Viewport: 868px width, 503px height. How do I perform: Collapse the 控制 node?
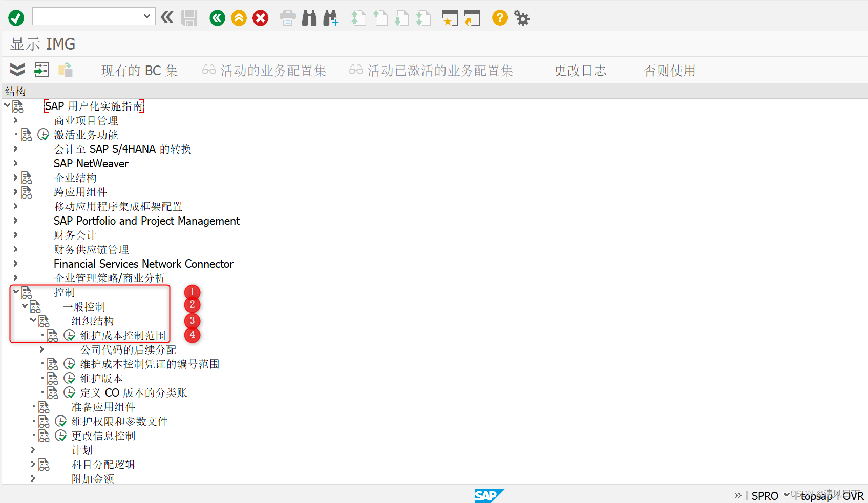[x=15, y=292]
